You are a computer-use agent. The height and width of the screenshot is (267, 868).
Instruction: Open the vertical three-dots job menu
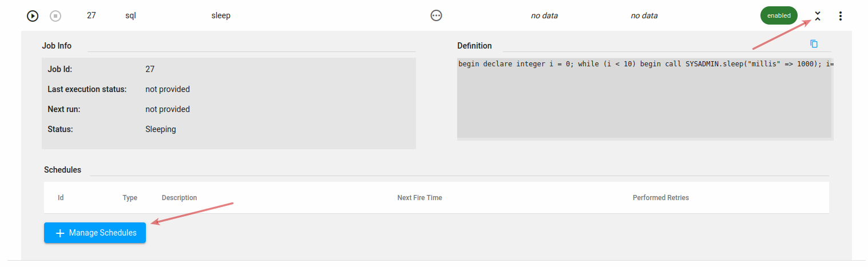(x=840, y=16)
